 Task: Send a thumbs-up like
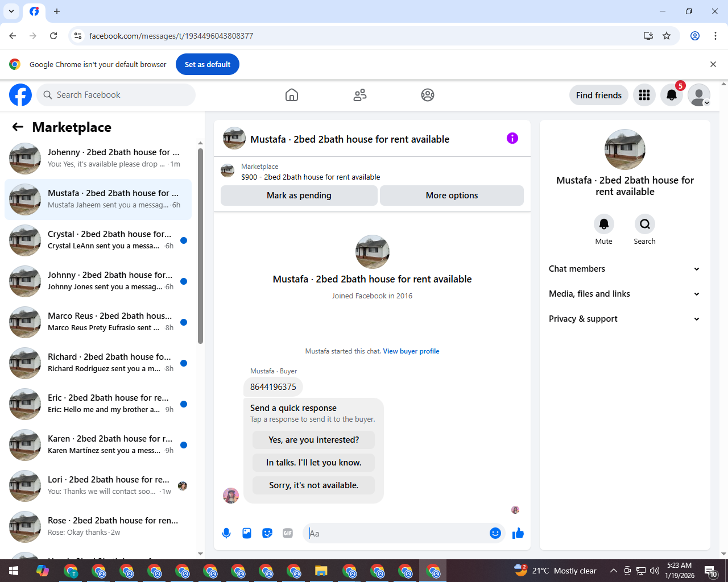(518, 533)
